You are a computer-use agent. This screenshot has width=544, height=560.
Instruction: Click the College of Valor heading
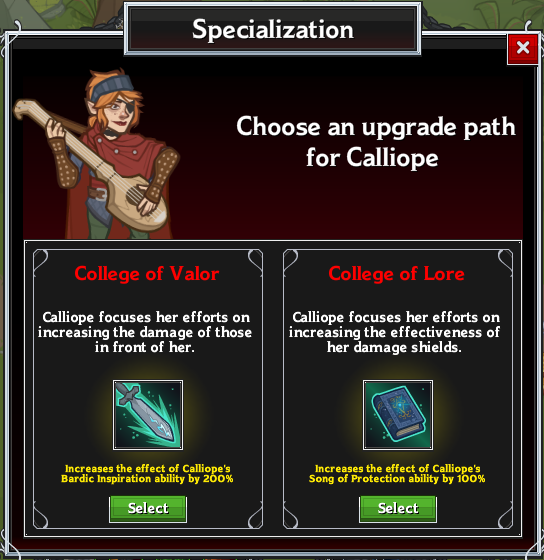pos(147,274)
